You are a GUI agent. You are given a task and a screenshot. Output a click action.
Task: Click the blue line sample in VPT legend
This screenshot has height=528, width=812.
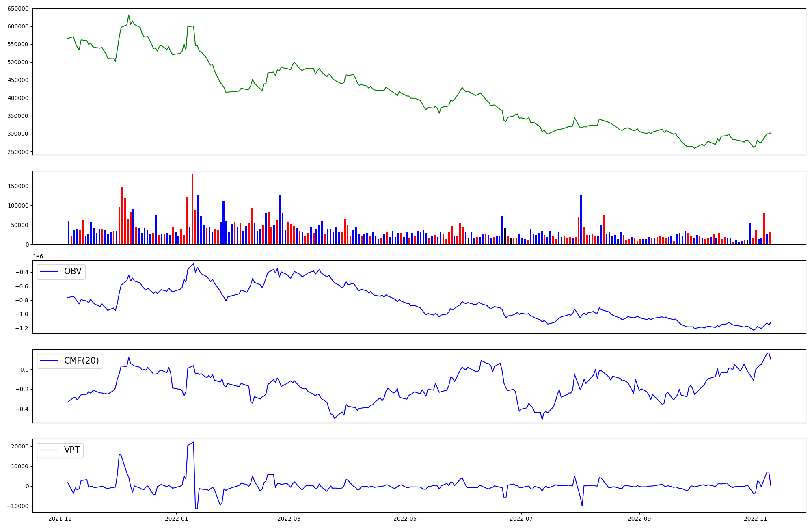point(49,450)
